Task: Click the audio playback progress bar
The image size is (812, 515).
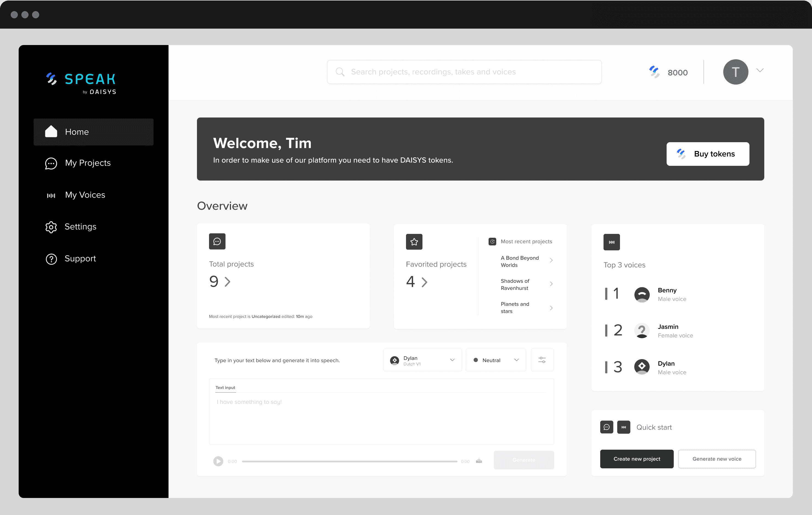Action: [x=349, y=461]
